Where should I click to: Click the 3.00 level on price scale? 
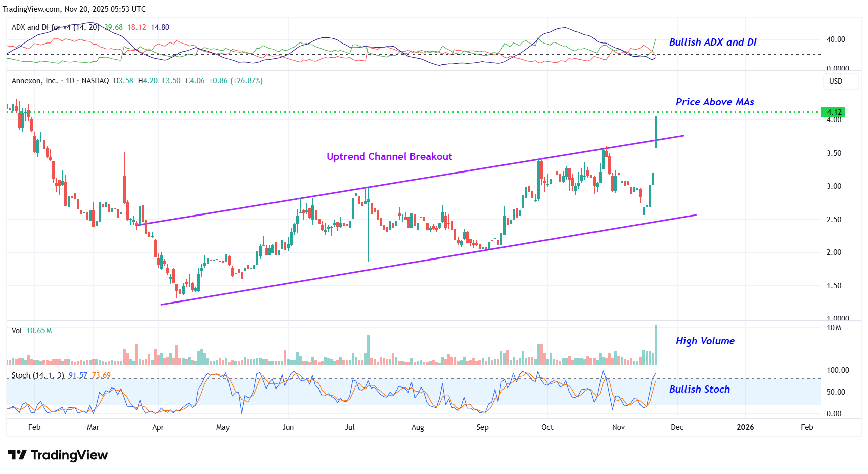(x=834, y=186)
